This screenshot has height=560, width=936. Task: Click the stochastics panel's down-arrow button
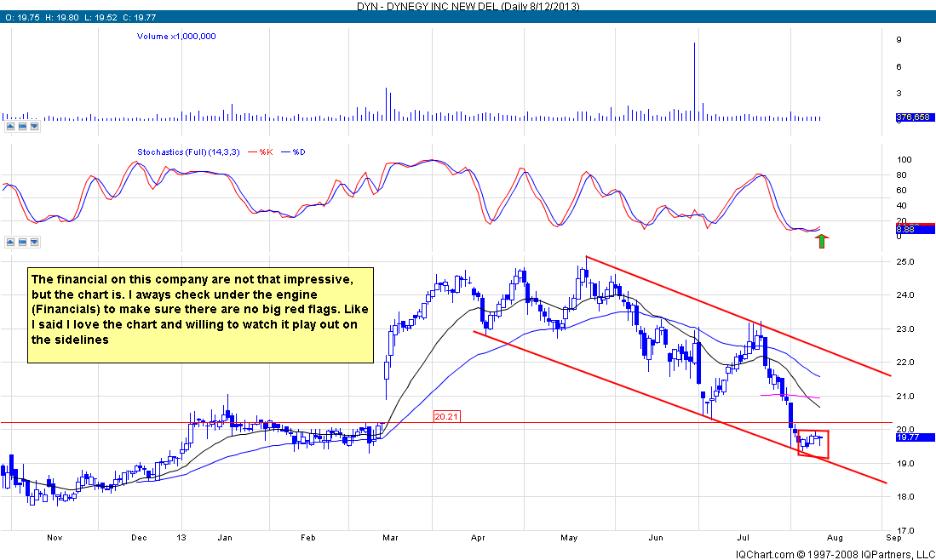point(34,243)
